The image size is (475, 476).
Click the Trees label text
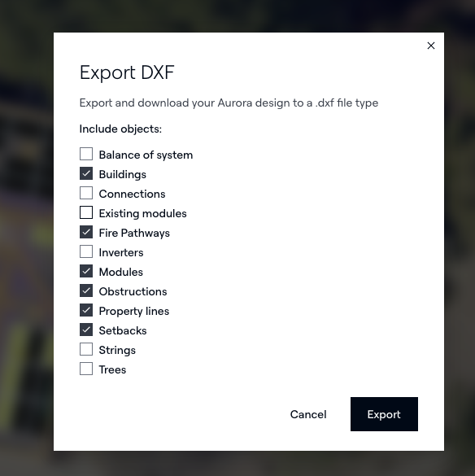(x=112, y=369)
